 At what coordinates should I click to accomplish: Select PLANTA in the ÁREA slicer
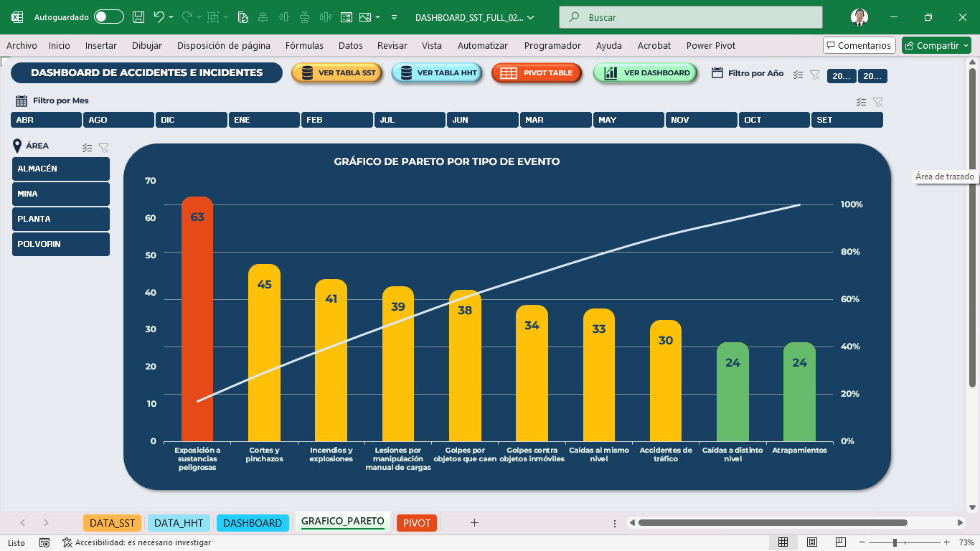(x=61, y=219)
